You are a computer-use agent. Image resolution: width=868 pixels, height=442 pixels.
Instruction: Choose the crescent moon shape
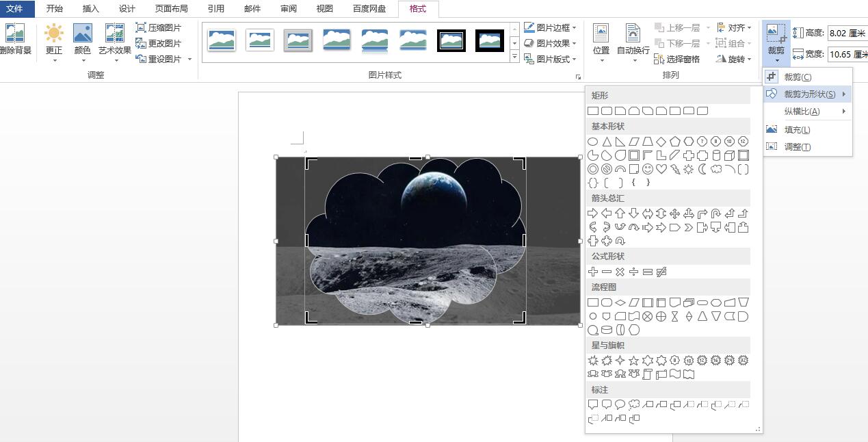click(x=702, y=169)
